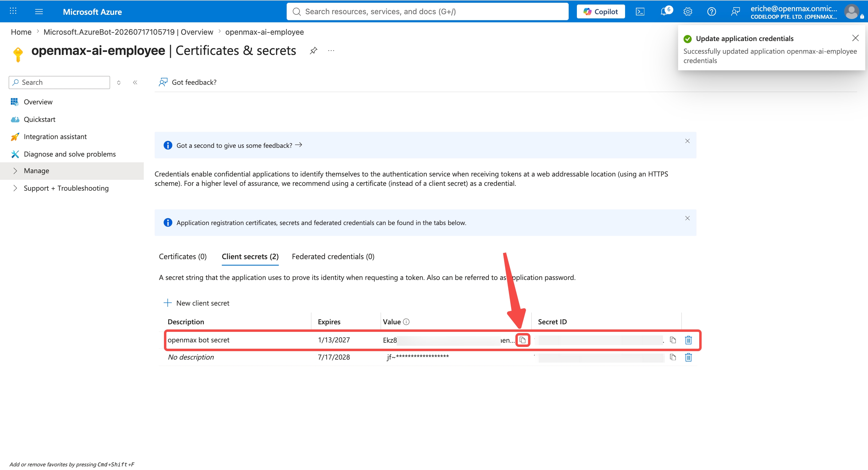Focus the sidebar Search field
868x470 pixels.
tap(59, 82)
